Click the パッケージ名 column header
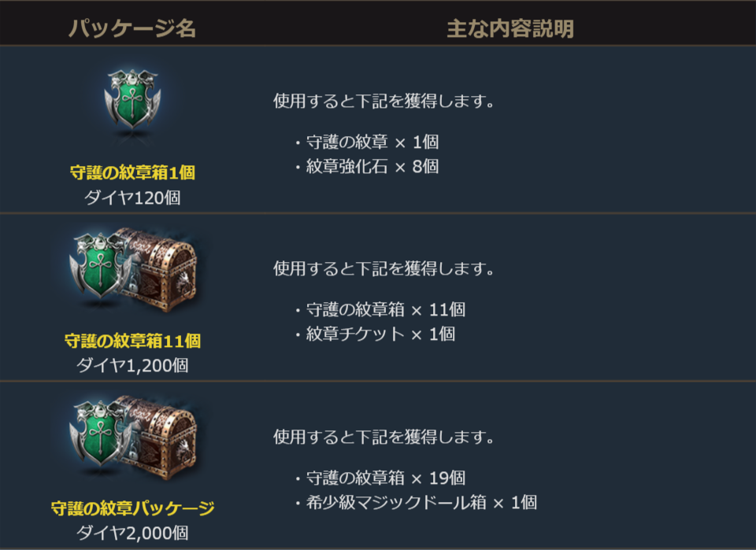756x550 pixels. pyautogui.click(x=132, y=29)
